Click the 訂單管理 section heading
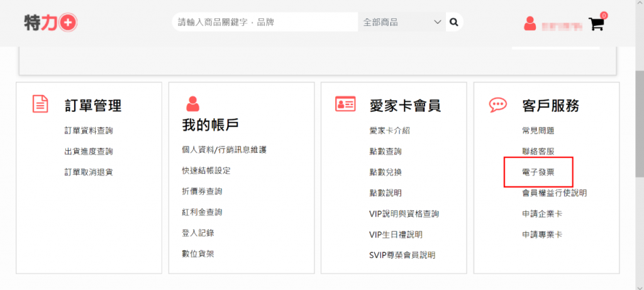This screenshot has width=644, height=290. click(93, 106)
